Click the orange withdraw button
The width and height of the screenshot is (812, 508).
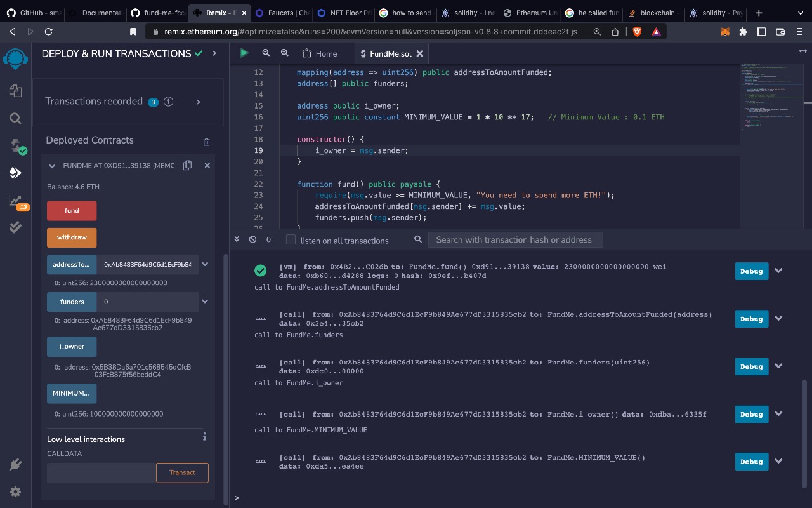pyautogui.click(x=72, y=237)
